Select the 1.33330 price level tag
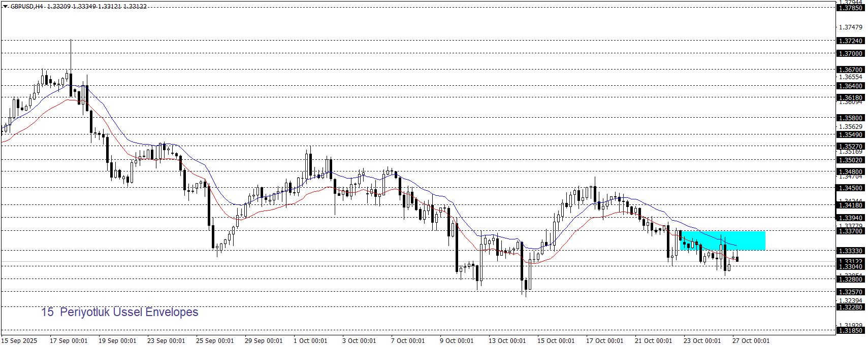This screenshot has width=868, height=347. pos(850,251)
